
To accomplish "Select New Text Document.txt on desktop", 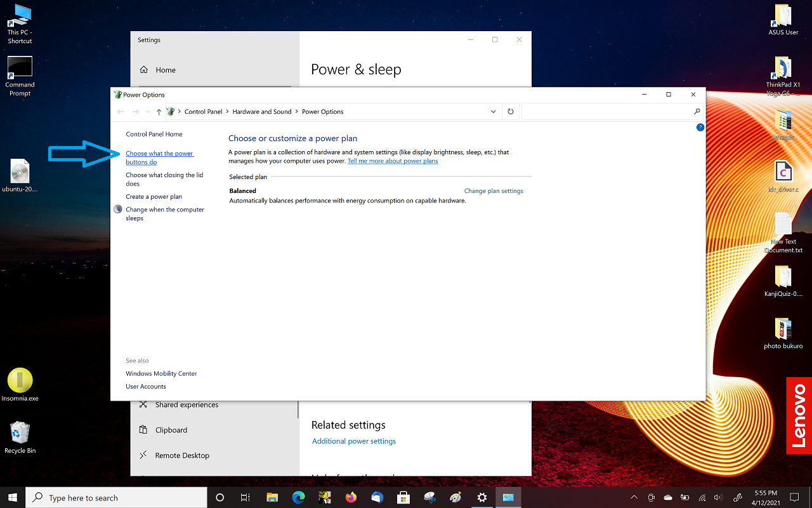I will [783, 233].
